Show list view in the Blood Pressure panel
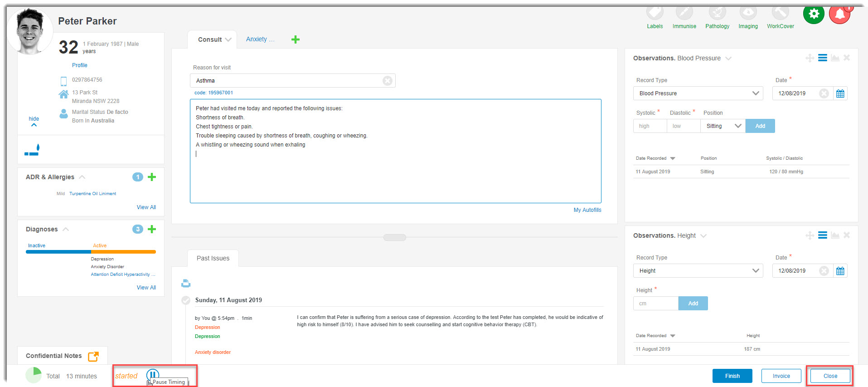The height and width of the screenshot is (387, 868). click(822, 58)
